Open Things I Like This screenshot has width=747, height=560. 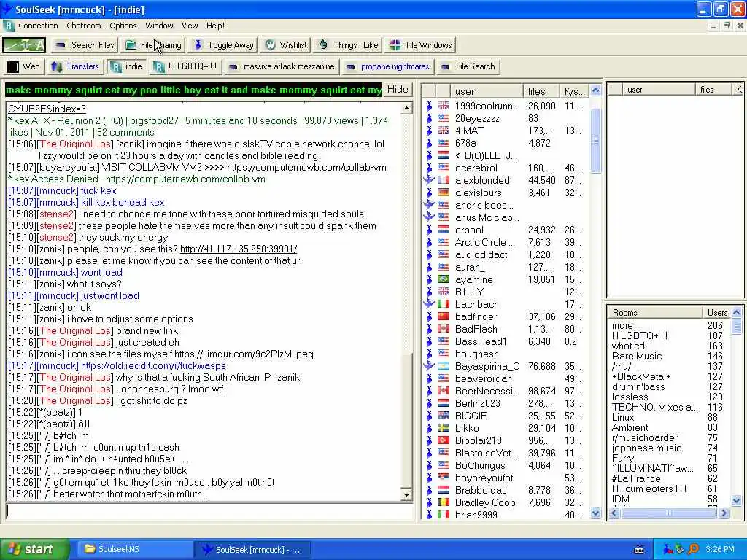pyautogui.click(x=348, y=45)
